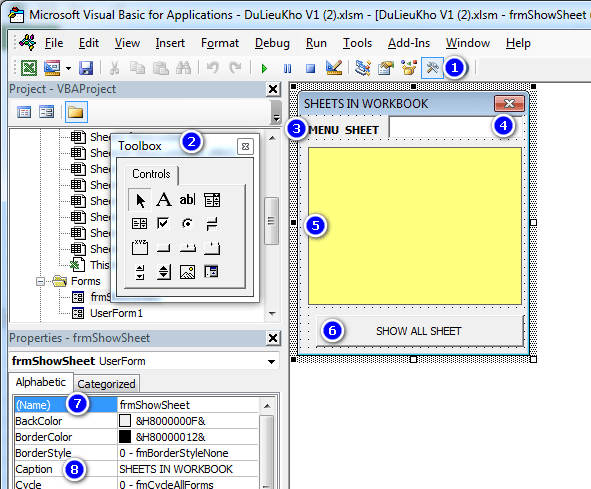Click the SHOW ALL SHEET button
This screenshot has height=489, width=591.
(420, 331)
